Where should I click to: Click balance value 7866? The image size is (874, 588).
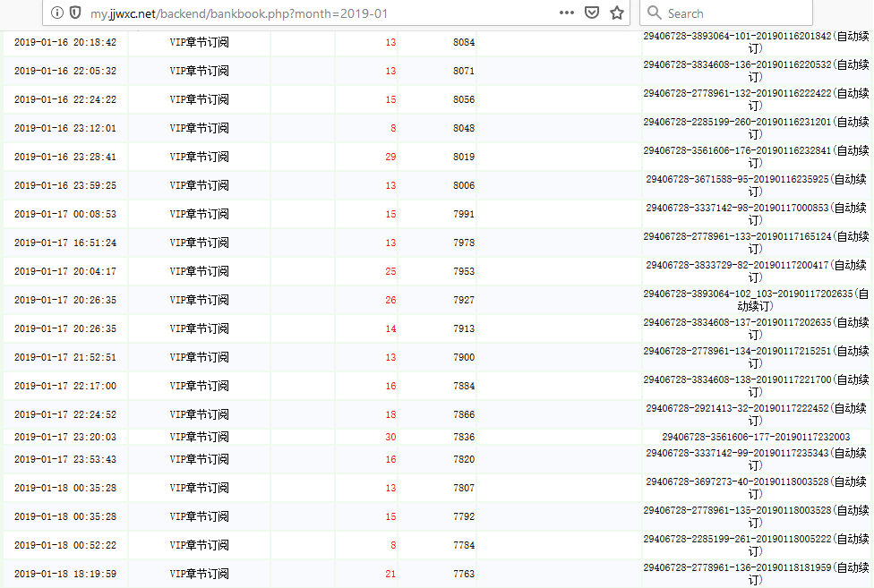[x=464, y=415]
